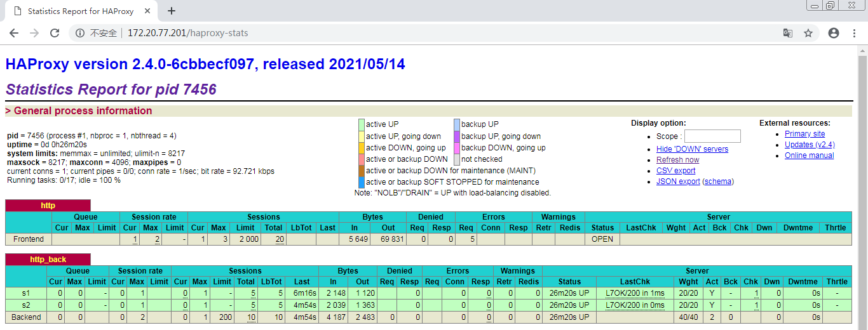
Task: Click the browser forward arrow
Action: pyautogui.click(x=34, y=33)
